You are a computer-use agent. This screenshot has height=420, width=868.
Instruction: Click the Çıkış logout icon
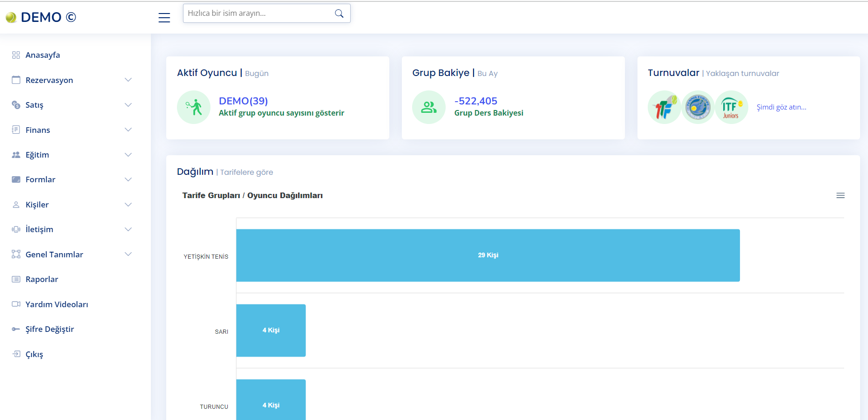click(16, 354)
